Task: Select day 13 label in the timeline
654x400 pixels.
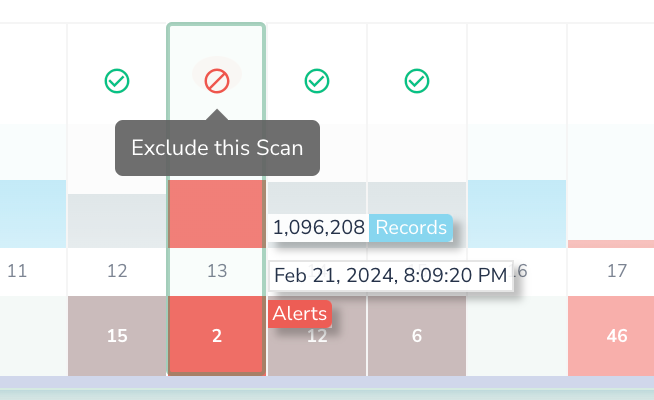Action: point(217,271)
